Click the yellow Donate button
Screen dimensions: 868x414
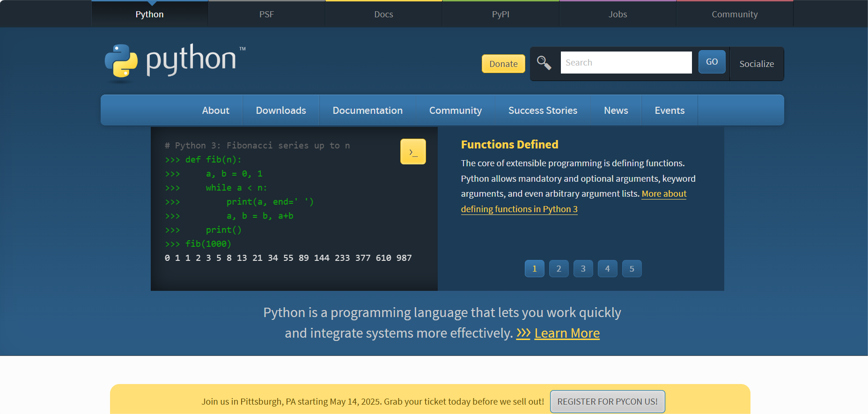click(503, 64)
